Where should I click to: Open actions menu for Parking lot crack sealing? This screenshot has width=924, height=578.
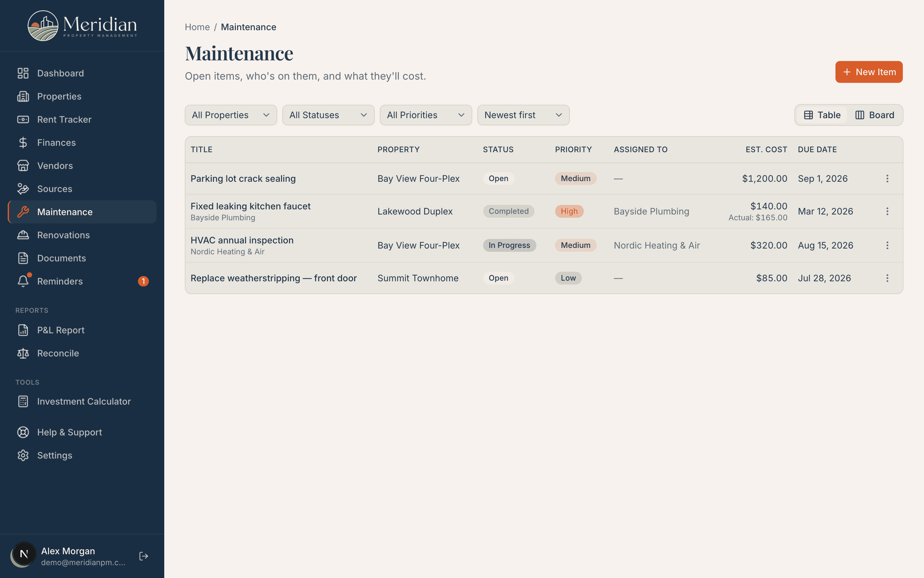coord(887,179)
